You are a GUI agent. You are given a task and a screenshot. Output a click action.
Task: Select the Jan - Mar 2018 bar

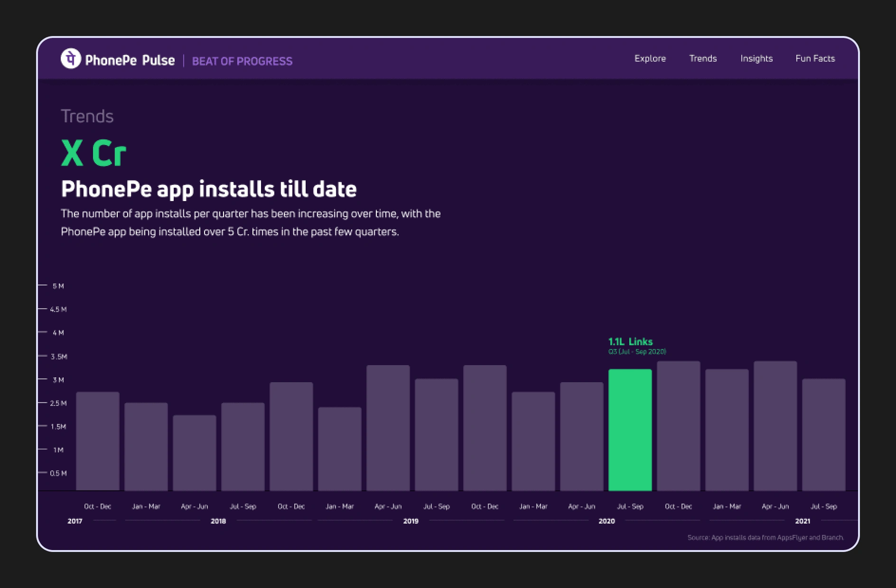coord(146,447)
